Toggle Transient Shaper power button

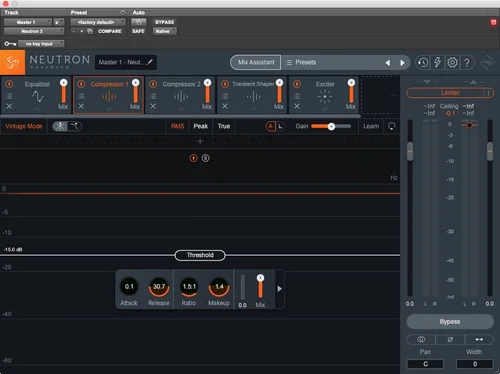(x=225, y=84)
